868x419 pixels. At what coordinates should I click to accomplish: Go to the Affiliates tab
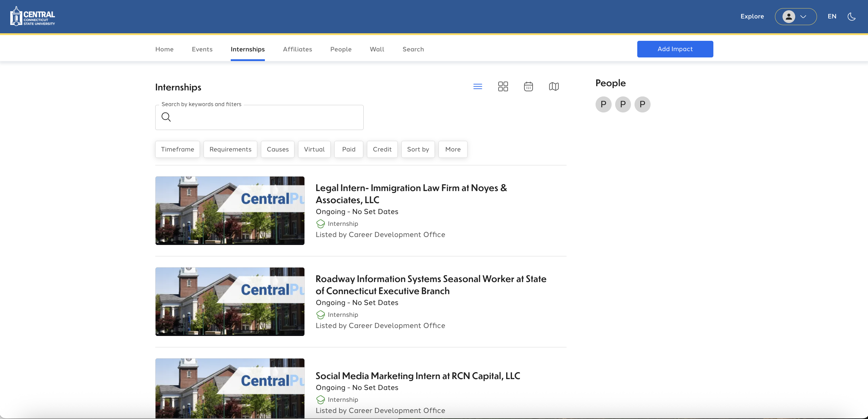point(297,49)
